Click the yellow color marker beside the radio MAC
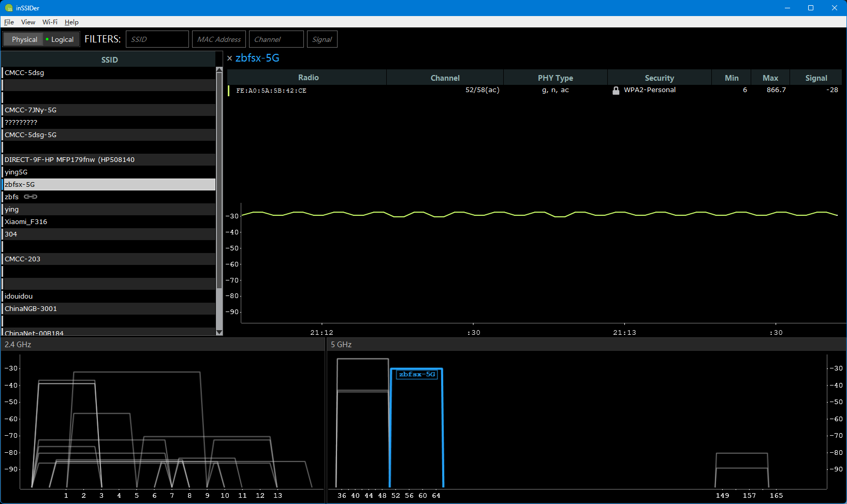This screenshot has height=504, width=847. (x=229, y=91)
